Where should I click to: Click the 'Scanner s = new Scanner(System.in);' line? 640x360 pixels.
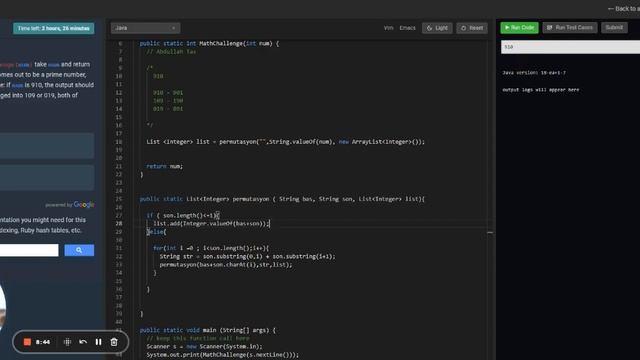tap(204, 347)
